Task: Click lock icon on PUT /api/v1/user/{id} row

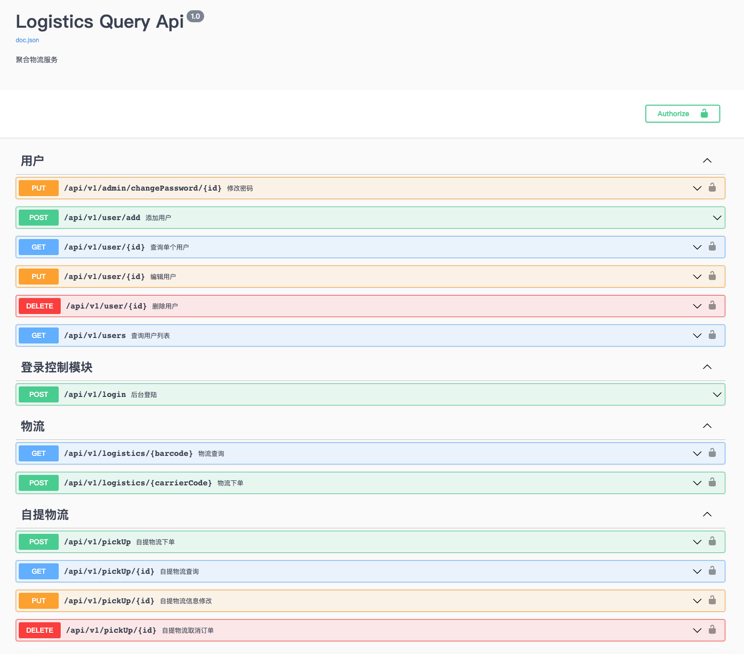Action: [712, 276]
